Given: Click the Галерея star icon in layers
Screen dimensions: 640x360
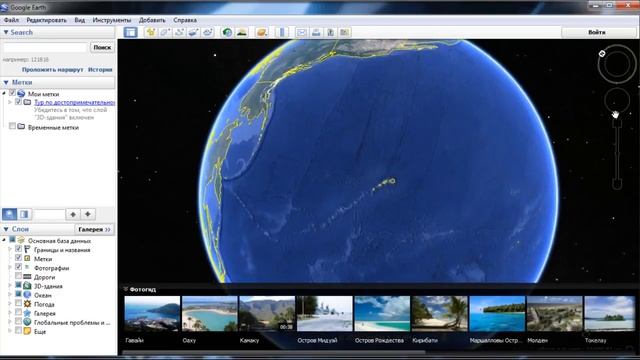Looking at the screenshot, I should point(27,313).
